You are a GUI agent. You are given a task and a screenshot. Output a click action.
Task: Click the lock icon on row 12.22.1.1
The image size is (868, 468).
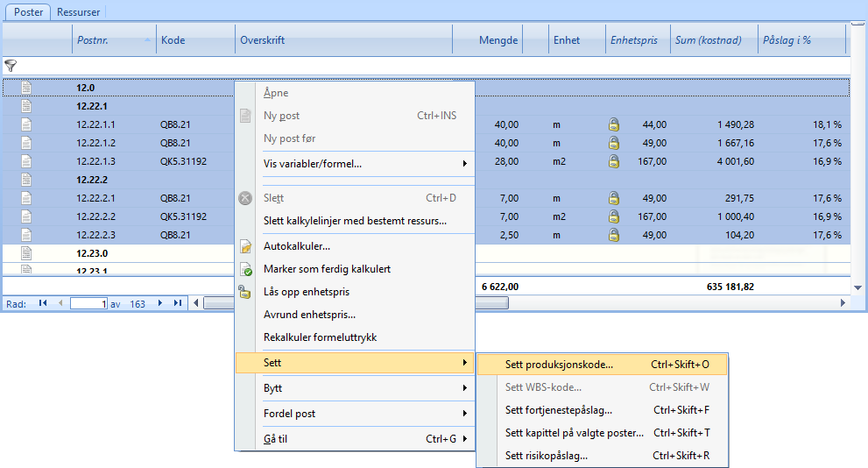[x=614, y=124]
